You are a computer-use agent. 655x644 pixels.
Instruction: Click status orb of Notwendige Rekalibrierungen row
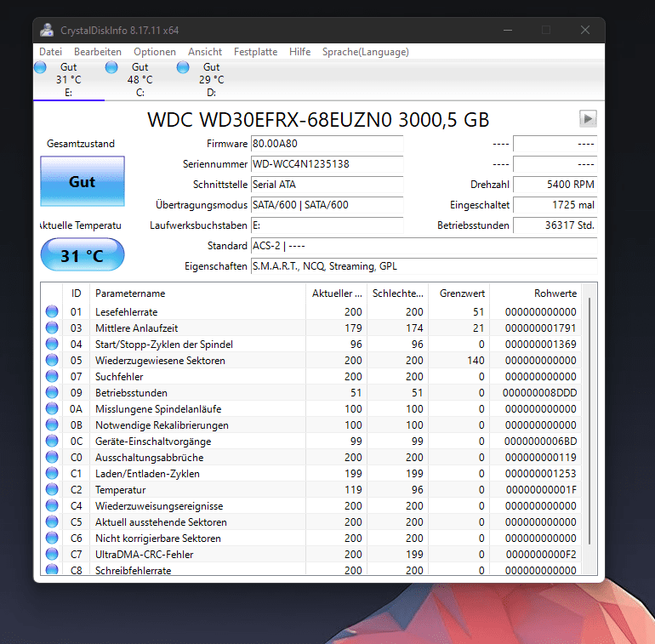coord(52,425)
